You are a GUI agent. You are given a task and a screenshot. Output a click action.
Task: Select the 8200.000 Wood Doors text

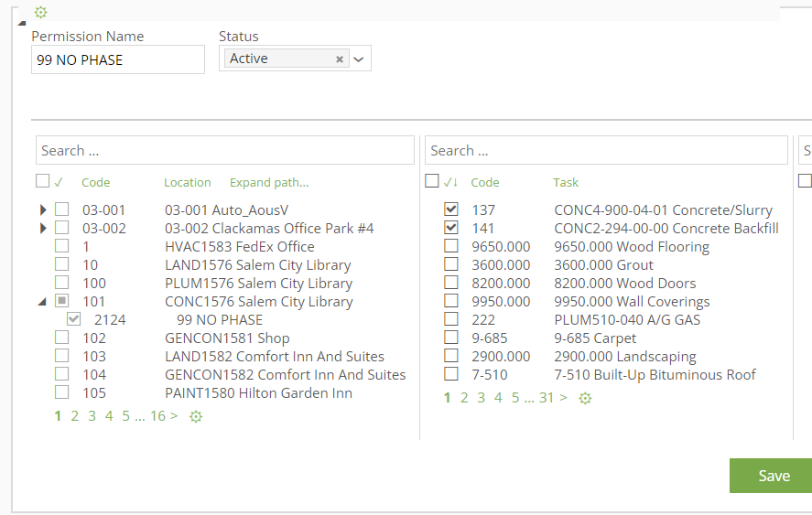point(625,284)
